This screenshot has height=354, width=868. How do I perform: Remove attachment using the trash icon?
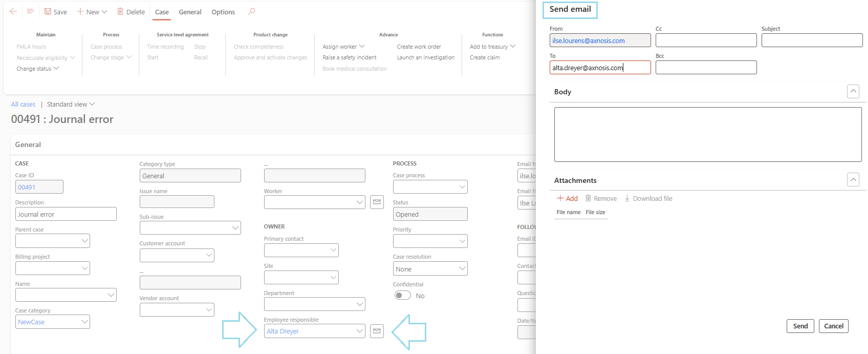[589, 198]
